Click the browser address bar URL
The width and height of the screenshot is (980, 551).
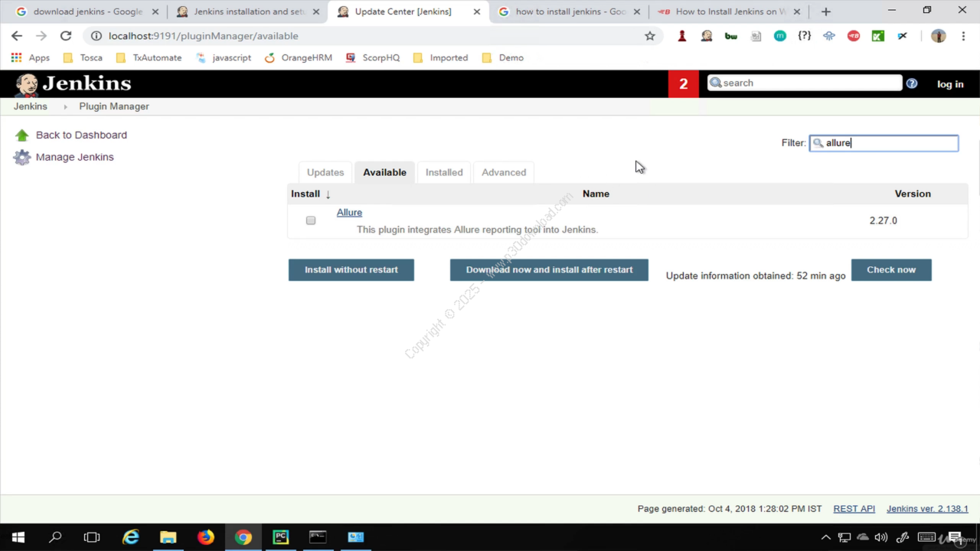click(203, 36)
